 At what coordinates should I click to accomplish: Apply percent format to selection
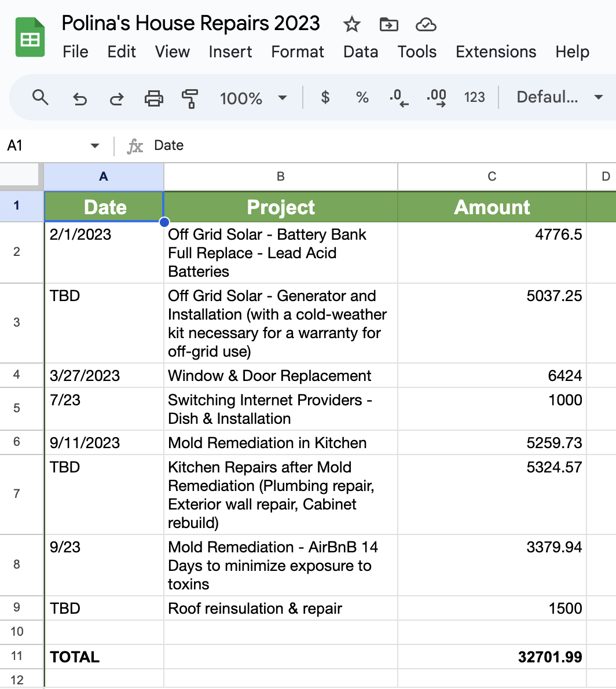[362, 97]
